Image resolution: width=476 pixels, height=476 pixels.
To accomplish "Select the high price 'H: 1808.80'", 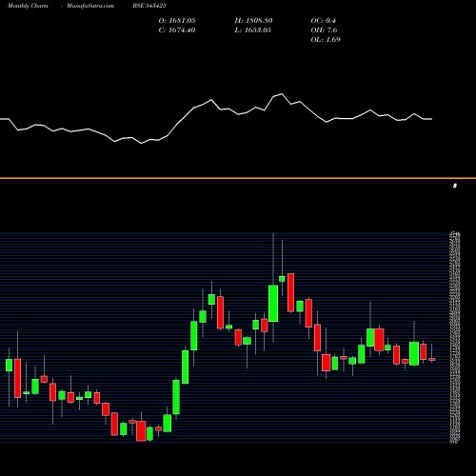I will [x=253, y=21].
